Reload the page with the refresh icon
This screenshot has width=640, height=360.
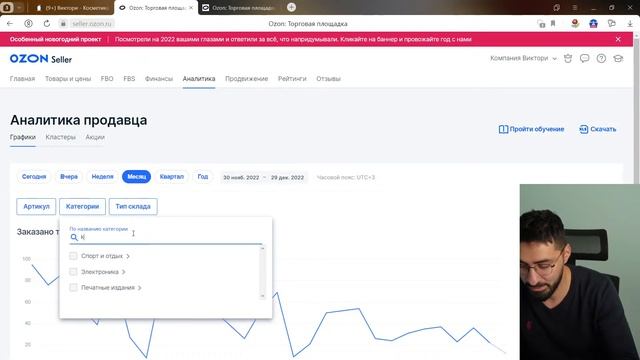click(47, 24)
